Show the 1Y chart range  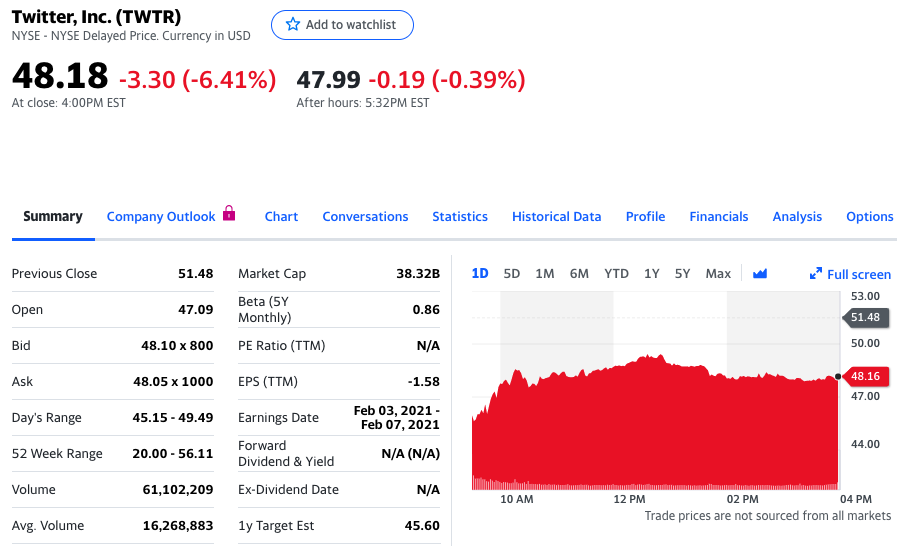pos(652,274)
